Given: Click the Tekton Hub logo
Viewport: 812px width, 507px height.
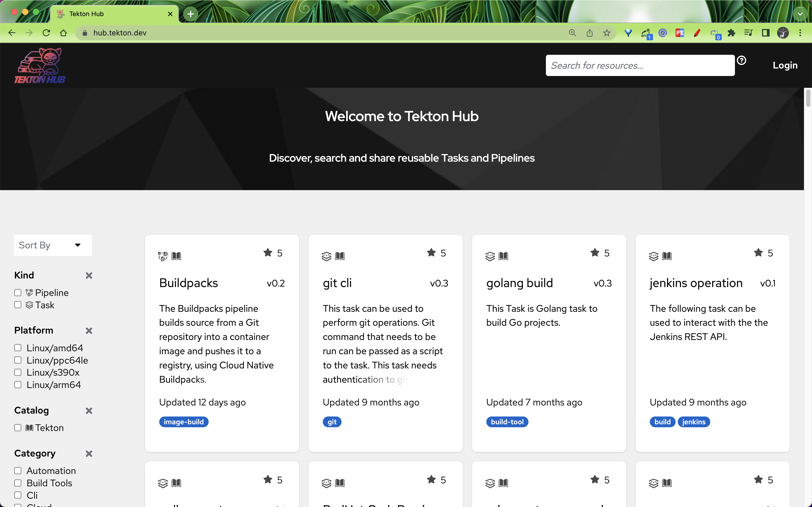Looking at the screenshot, I should click(40, 65).
